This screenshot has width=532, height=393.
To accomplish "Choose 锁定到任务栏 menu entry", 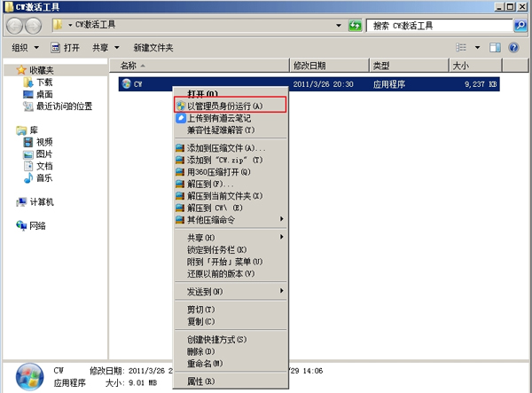I will click(x=231, y=250).
